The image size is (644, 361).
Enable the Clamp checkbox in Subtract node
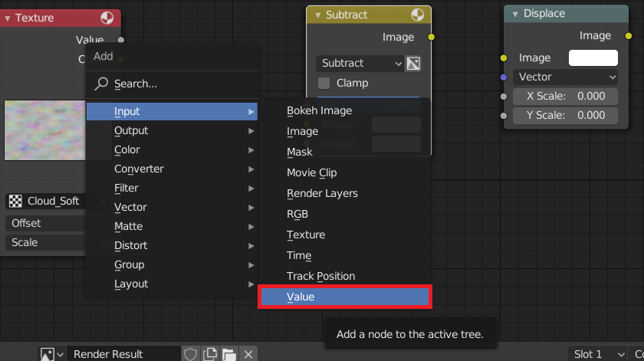[324, 83]
